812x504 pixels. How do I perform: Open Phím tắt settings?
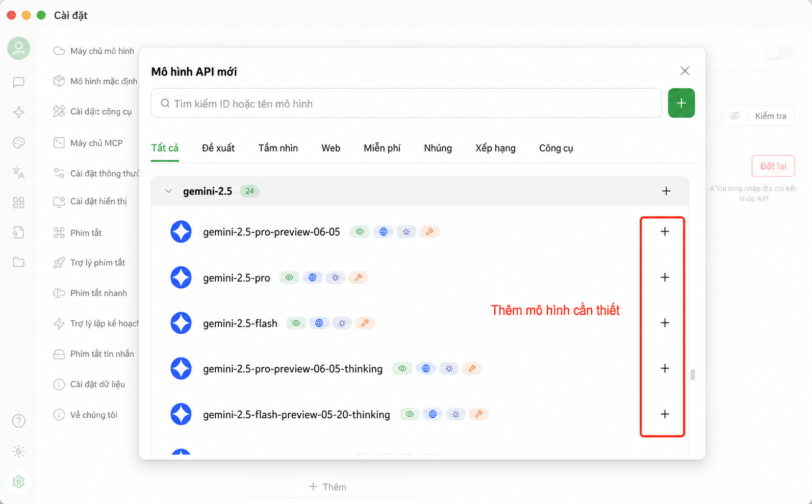78,233
